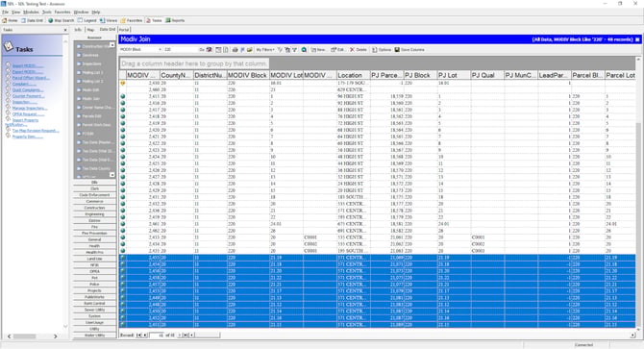Viewport: 644px width, 349px height.
Task: Click the Code Enforcement module button
Action: (94, 195)
